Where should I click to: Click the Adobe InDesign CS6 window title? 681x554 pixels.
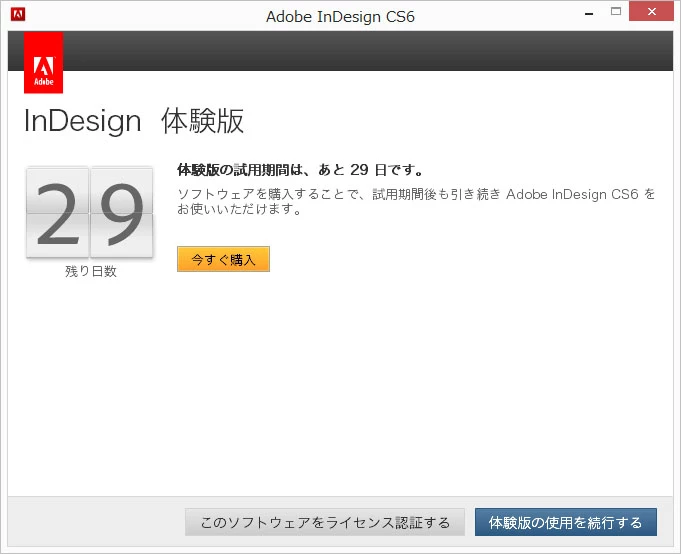340,16
